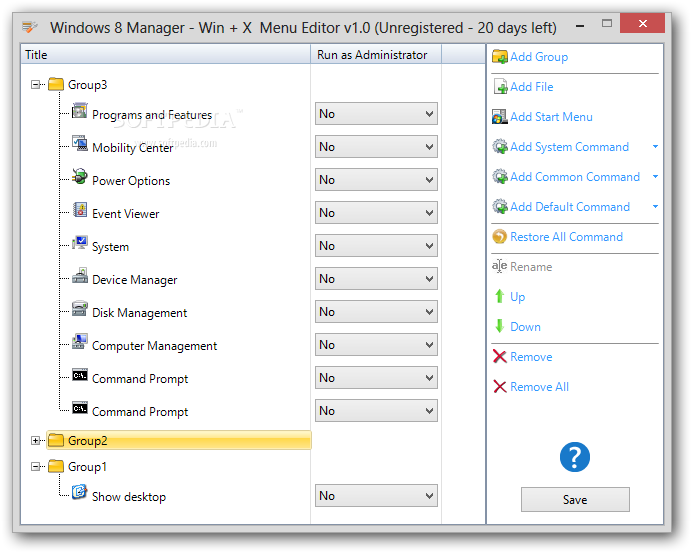This screenshot has height=553, width=692.
Task: Click the Event Viewer item icon
Action: [x=79, y=209]
